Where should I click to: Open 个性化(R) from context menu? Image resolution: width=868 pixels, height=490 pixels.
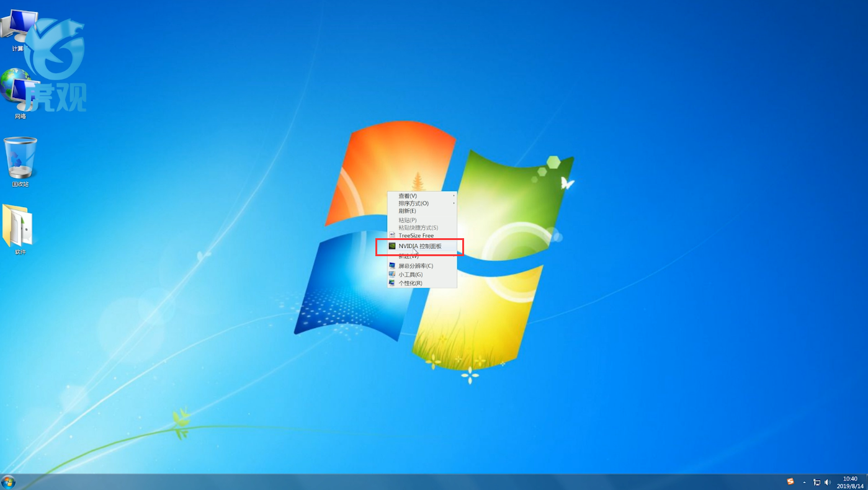click(x=422, y=283)
